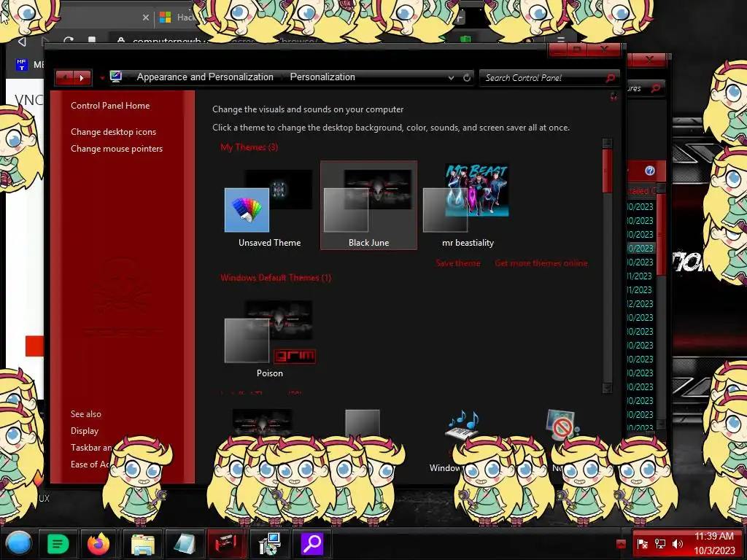Click the red theme list scroll thumb
This screenshot has width=747, height=560.
tap(607, 171)
